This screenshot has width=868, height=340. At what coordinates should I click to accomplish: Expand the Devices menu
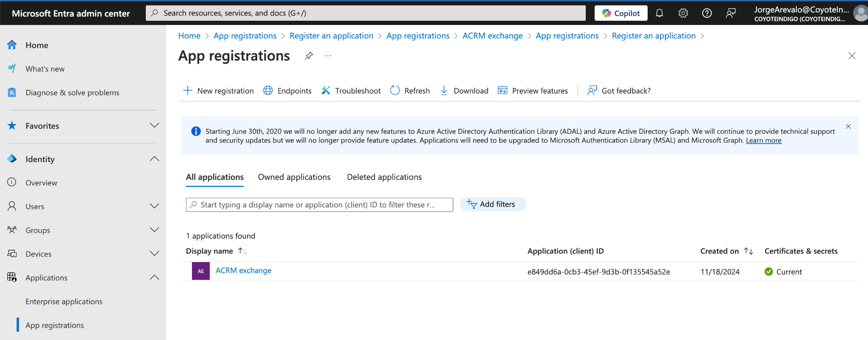click(154, 254)
